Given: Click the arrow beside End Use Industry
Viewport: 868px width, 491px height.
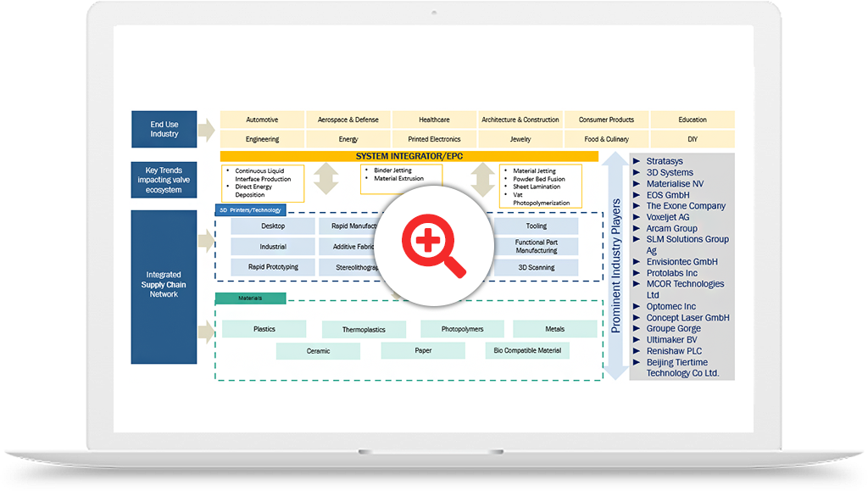Looking at the screenshot, I should (206, 130).
